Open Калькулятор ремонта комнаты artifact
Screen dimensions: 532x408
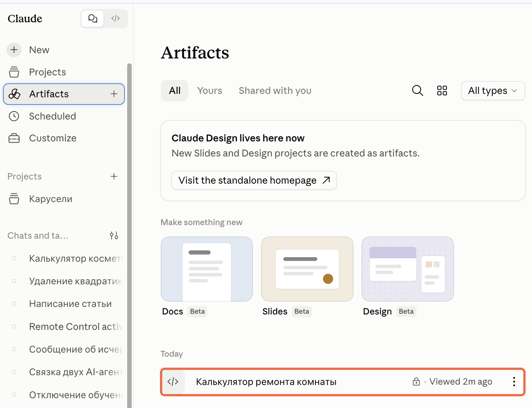tap(343, 382)
